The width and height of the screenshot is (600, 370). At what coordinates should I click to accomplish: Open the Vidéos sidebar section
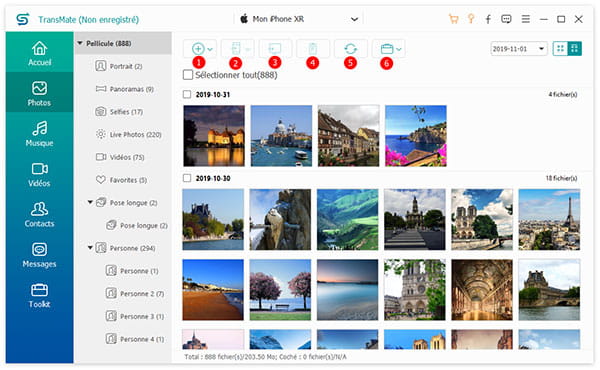coord(39,174)
